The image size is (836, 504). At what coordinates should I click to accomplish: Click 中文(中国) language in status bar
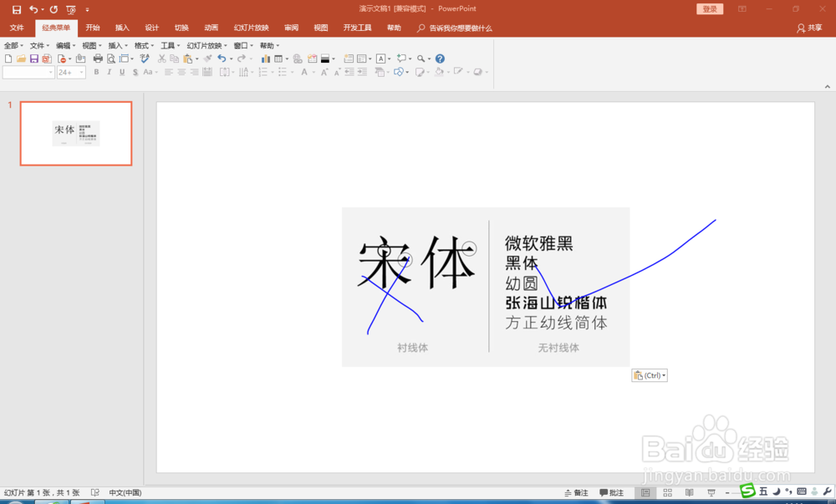click(125, 493)
